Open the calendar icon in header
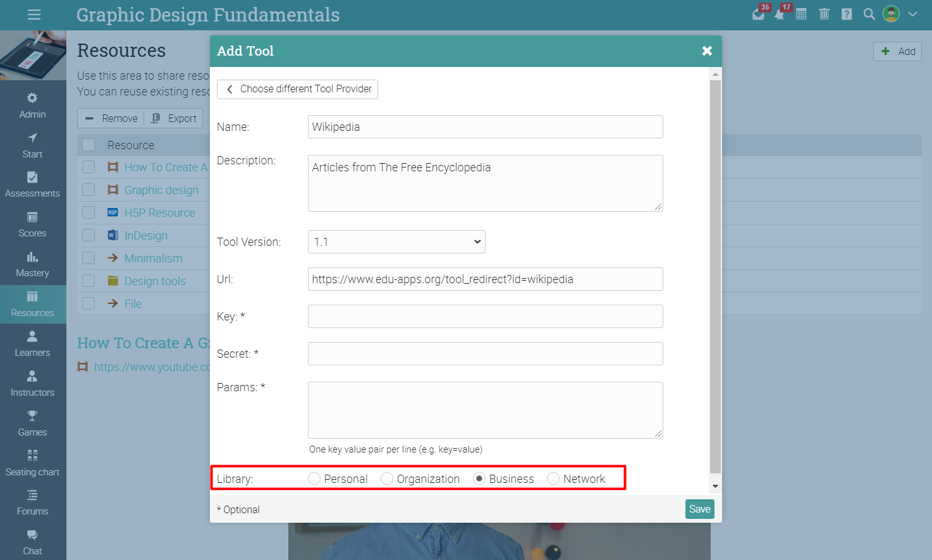This screenshot has width=932, height=560. pyautogui.click(x=801, y=14)
